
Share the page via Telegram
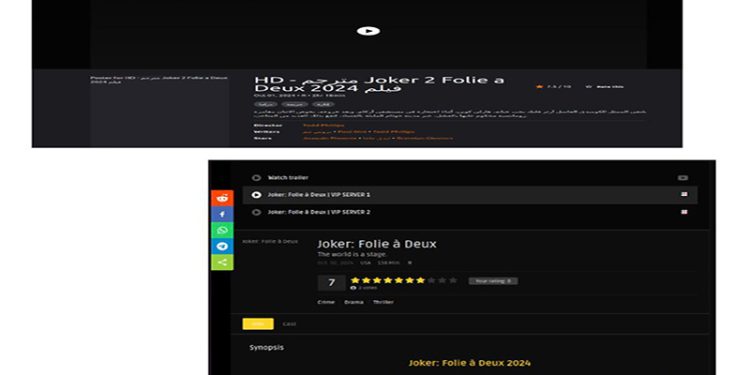click(222, 246)
